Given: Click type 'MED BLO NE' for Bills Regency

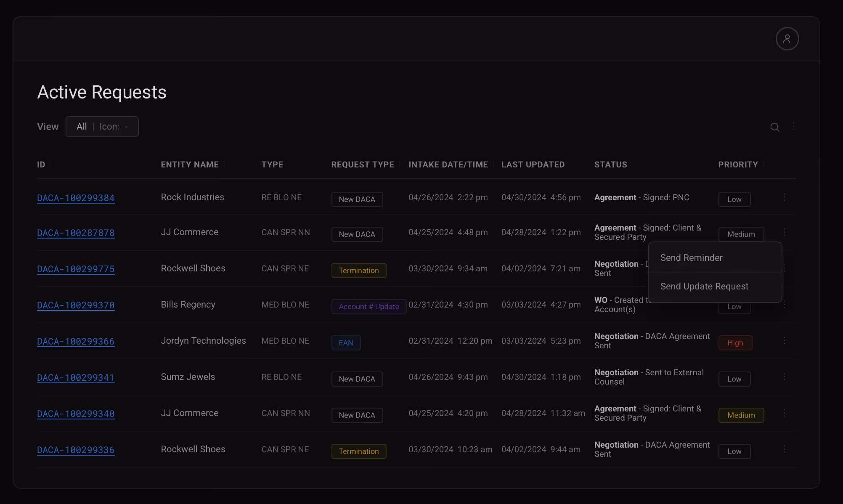Looking at the screenshot, I should [x=285, y=305].
